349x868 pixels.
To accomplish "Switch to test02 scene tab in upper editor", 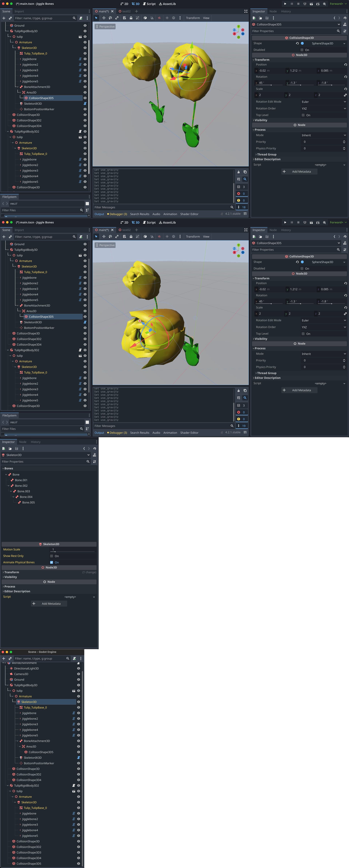I will [125, 11].
